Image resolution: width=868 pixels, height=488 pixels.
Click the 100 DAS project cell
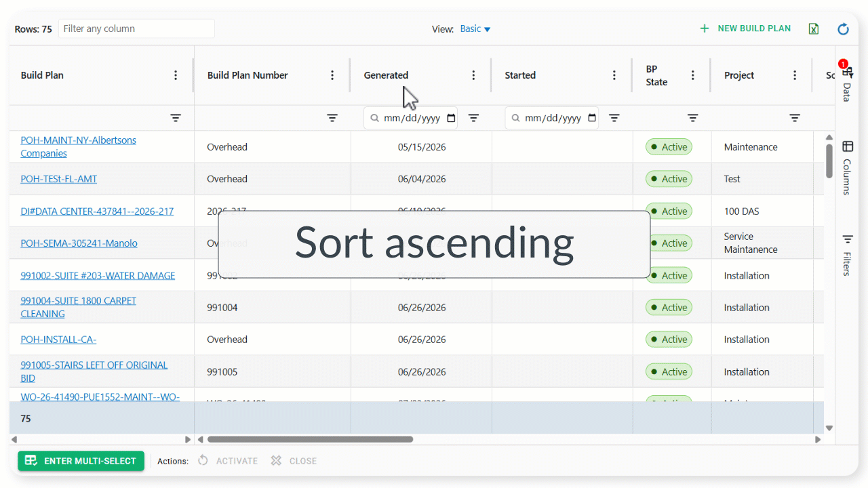coord(762,211)
